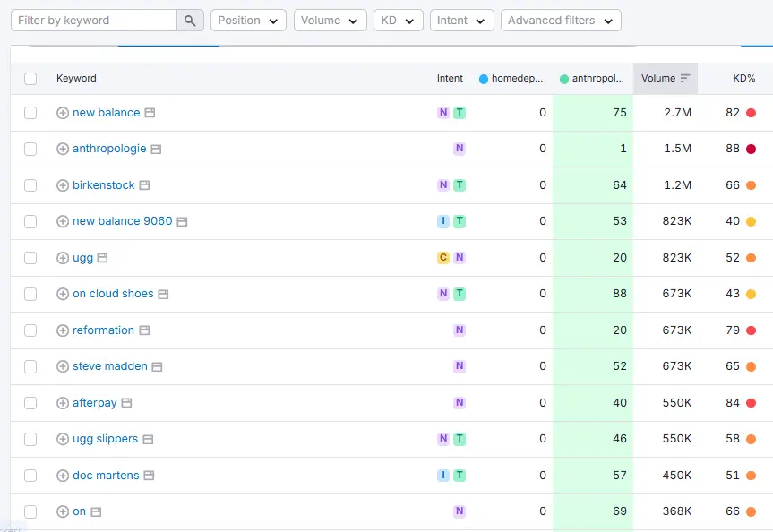
Task: Click the Volume column sort icon
Action: tap(685, 78)
